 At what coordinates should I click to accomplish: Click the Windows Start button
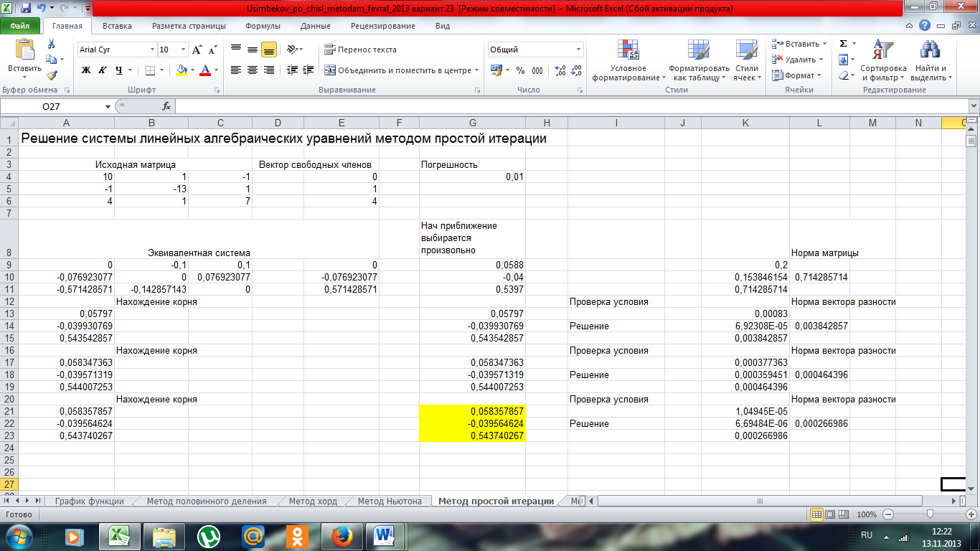18,536
